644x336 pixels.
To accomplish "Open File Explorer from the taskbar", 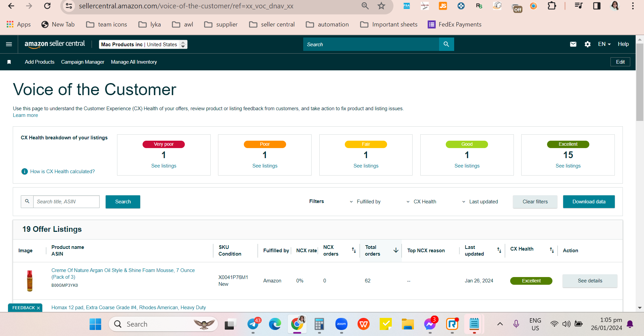I will tap(408, 324).
